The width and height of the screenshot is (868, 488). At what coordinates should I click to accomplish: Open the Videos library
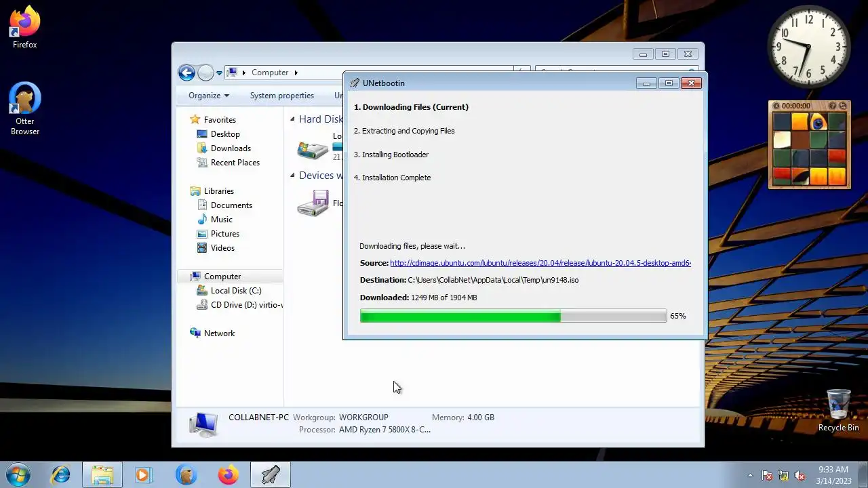click(x=222, y=248)
